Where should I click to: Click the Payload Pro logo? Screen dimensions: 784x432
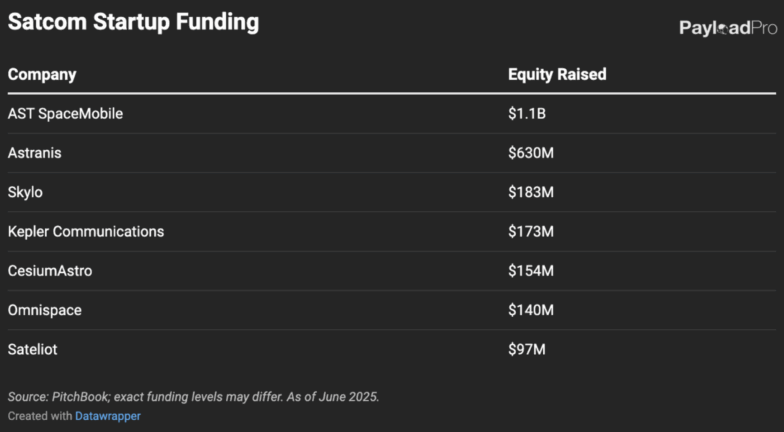(x=727, y=28)
